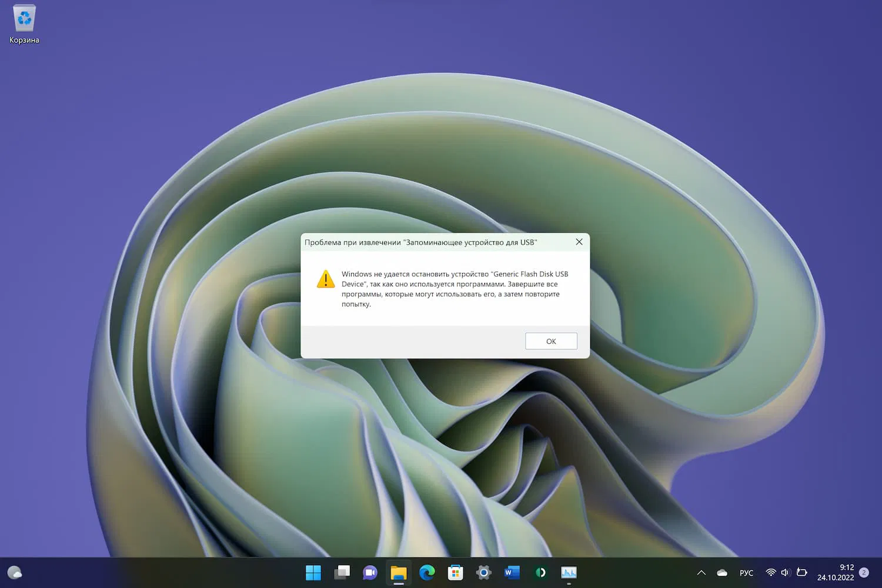Open Task View from the taskbar
The width and height of the screenshot is (882, 588).
click(x=342, y=572)
